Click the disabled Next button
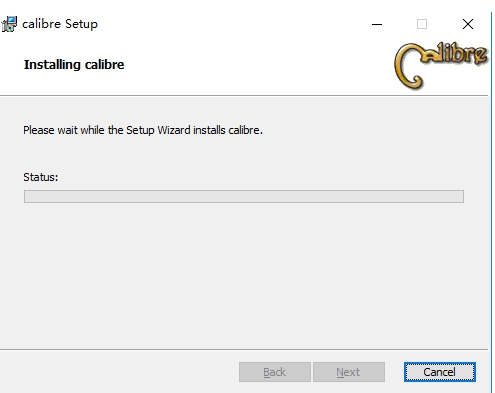This screenshot has height=393, width=495. pyautogui.click(x=349, y=372)
